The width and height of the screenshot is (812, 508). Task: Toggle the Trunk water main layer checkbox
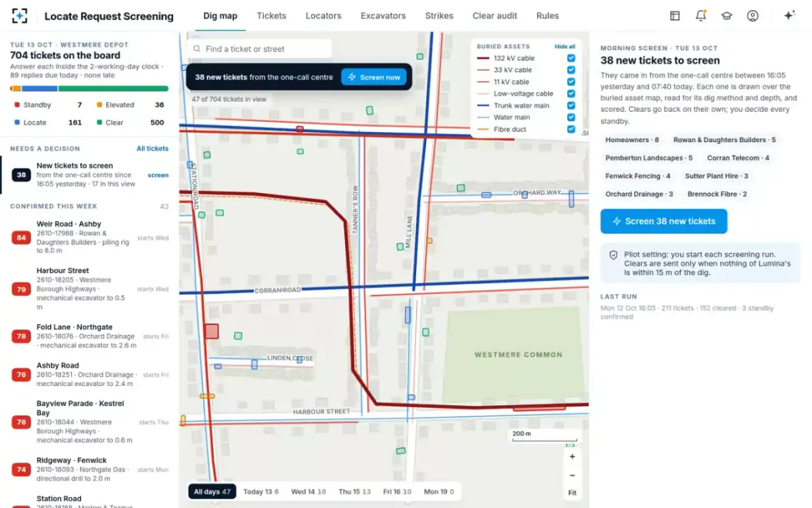571,106
